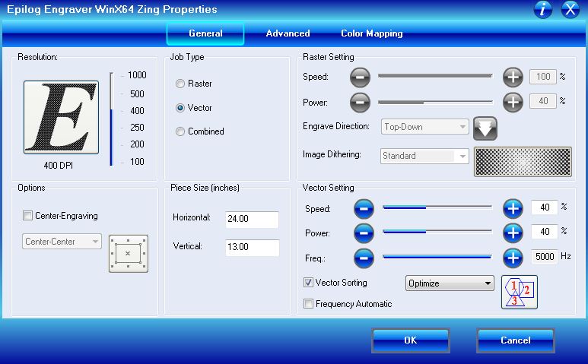Decrease vector speed with blue minus button
The height and width of the screenshot is (364, 588).
click(364, 209)
